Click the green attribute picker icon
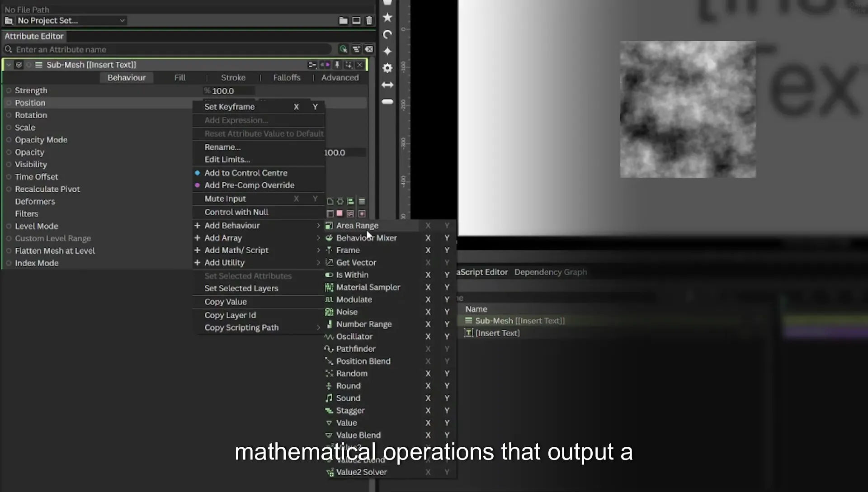The image size is (868, 492). coord(343,49)
